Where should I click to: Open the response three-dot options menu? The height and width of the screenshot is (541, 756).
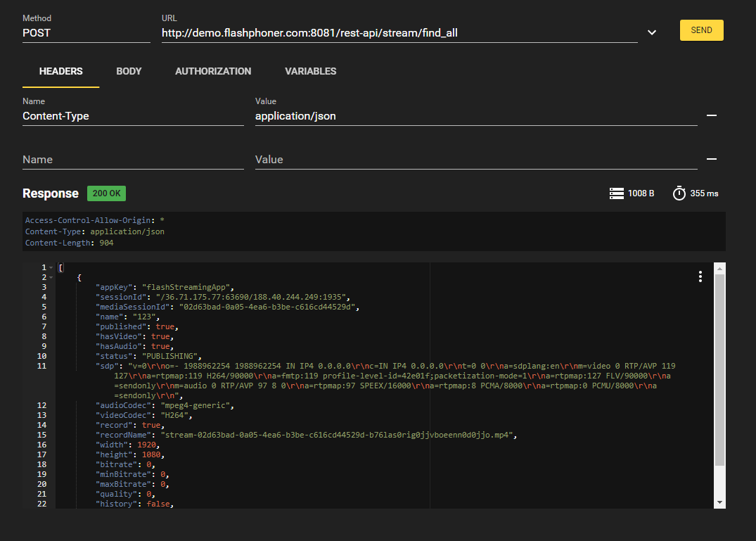point(700,276)
